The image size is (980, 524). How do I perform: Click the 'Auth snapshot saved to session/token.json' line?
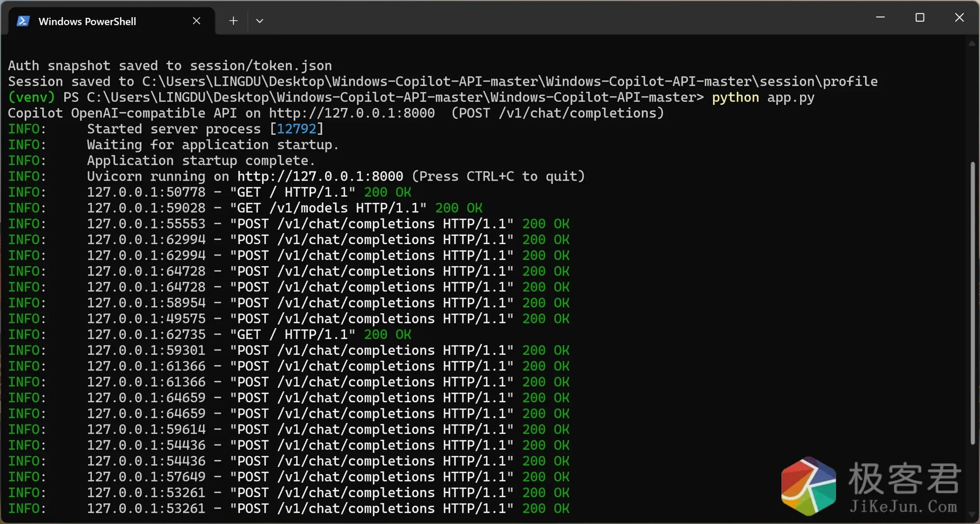point(170,66)
